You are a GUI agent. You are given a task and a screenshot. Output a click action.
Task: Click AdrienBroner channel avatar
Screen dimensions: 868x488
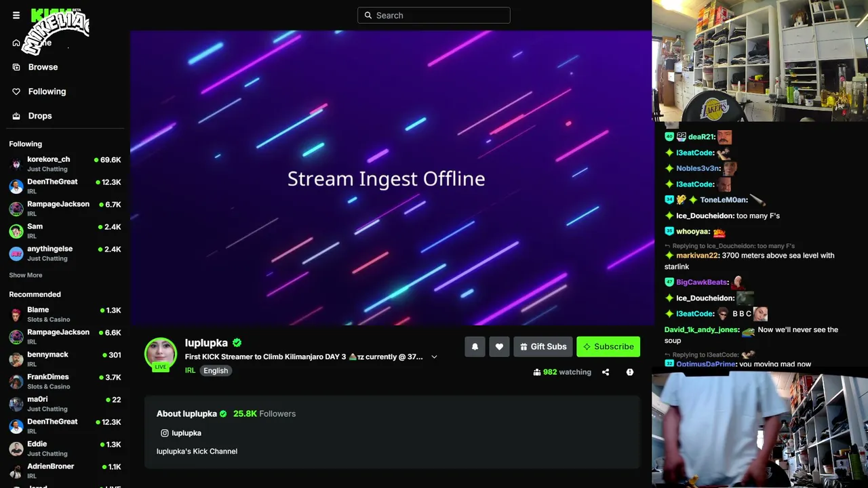(x=16, y=471)
